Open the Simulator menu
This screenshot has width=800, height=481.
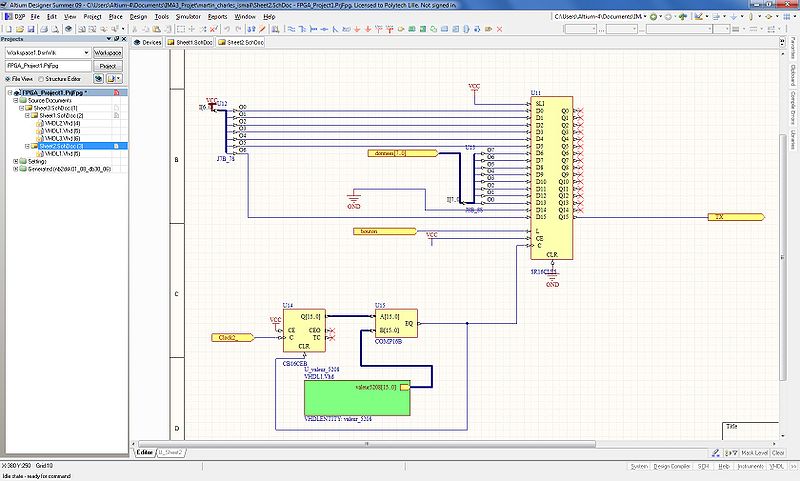[187, 17]
